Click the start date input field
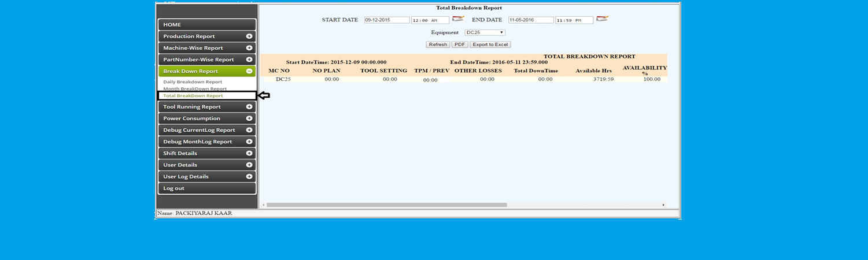The width and height of the screenshot is (868, 260). (387, 20)
